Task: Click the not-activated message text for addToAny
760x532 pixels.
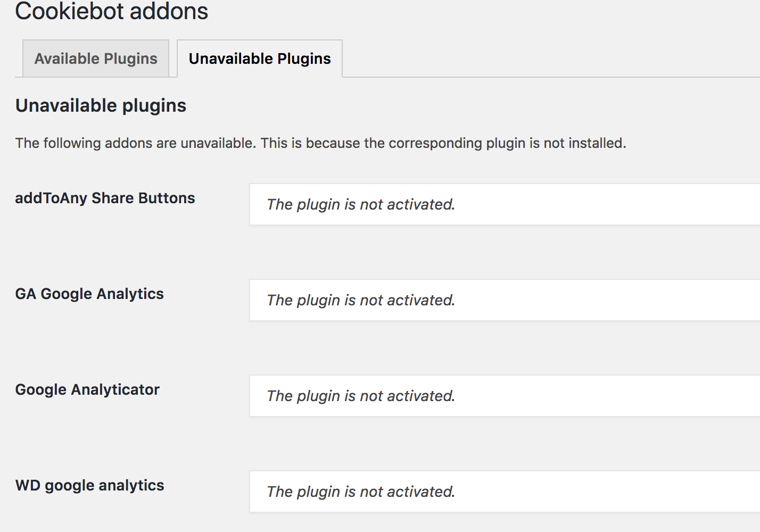Action: click(361, 204)
